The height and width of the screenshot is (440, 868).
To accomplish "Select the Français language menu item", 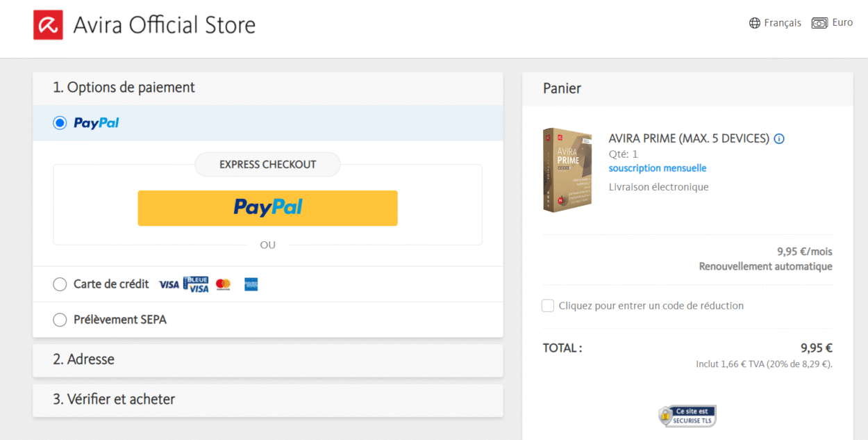I will (x=783, y=22).
